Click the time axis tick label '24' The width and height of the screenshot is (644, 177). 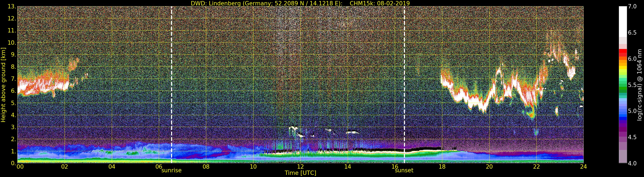click(x=583, y=167)
